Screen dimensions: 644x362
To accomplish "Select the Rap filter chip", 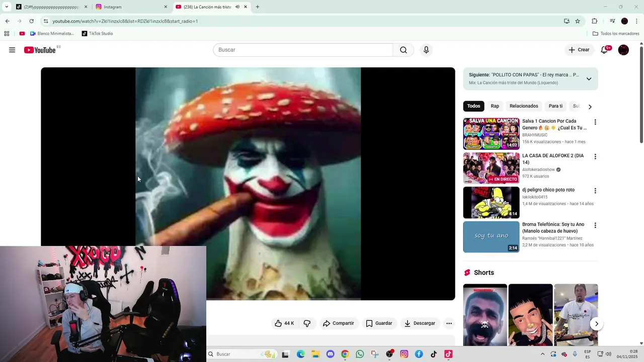I will click(x=495, y=106).
